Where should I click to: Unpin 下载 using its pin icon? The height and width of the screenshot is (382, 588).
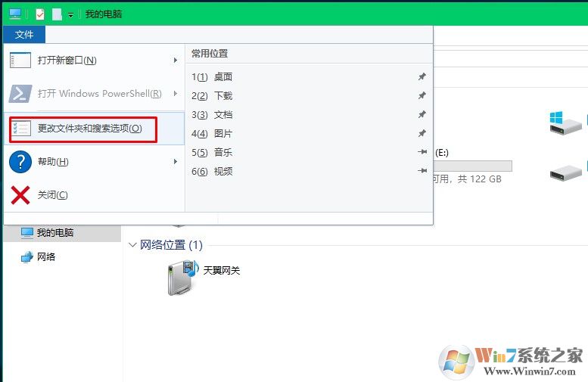[422, 95]
